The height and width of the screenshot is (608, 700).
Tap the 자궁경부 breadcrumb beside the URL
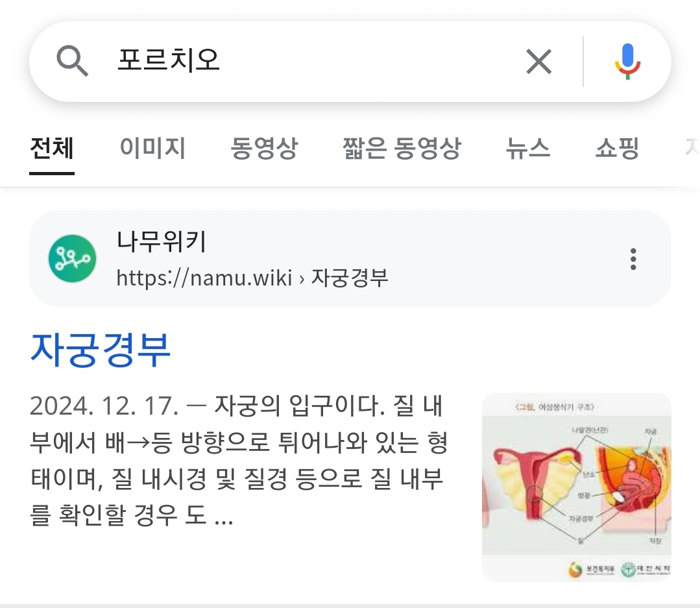(x=350, y=278)
